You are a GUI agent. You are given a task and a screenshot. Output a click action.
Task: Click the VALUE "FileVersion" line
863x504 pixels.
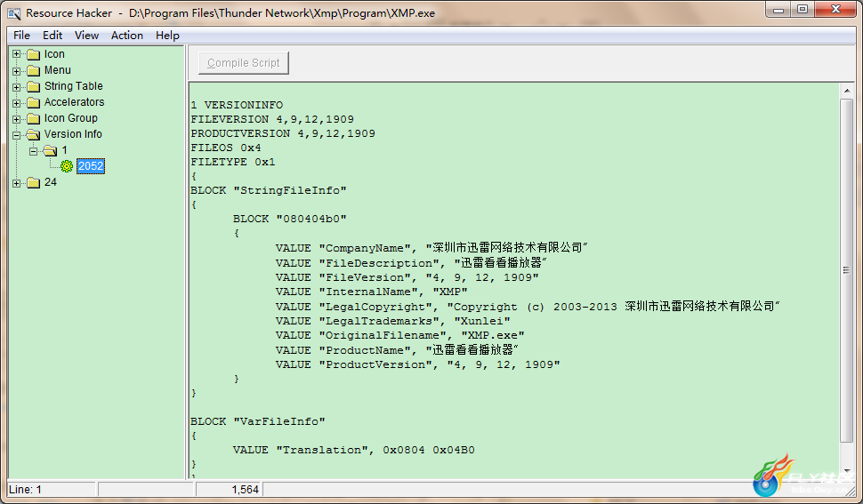(407, 277)
